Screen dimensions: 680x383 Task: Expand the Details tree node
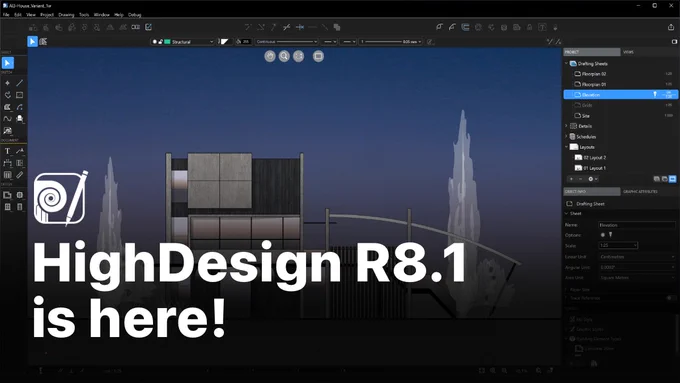click(x=566, y=126)
